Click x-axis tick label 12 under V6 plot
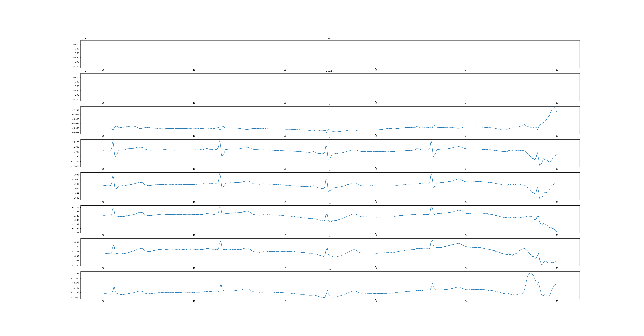 (285, 301)
